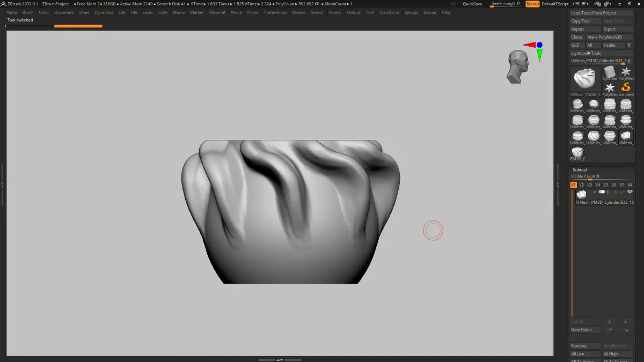
Task: Select visibility set V1
Action: 573,185
